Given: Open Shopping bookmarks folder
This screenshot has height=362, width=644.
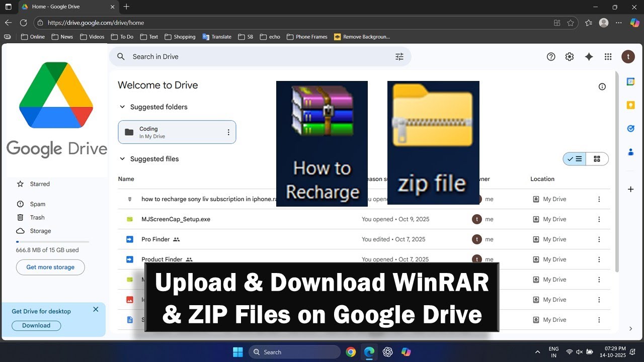Looking at the screenshot, I should click(x=180, y=37).
